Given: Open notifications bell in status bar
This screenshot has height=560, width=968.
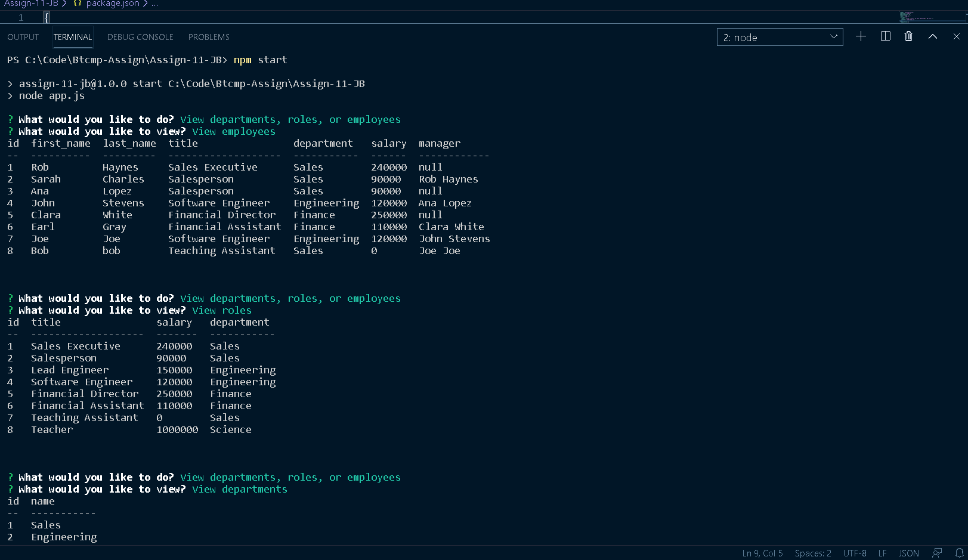Looking at the screenshot, I should coord(959,553).
